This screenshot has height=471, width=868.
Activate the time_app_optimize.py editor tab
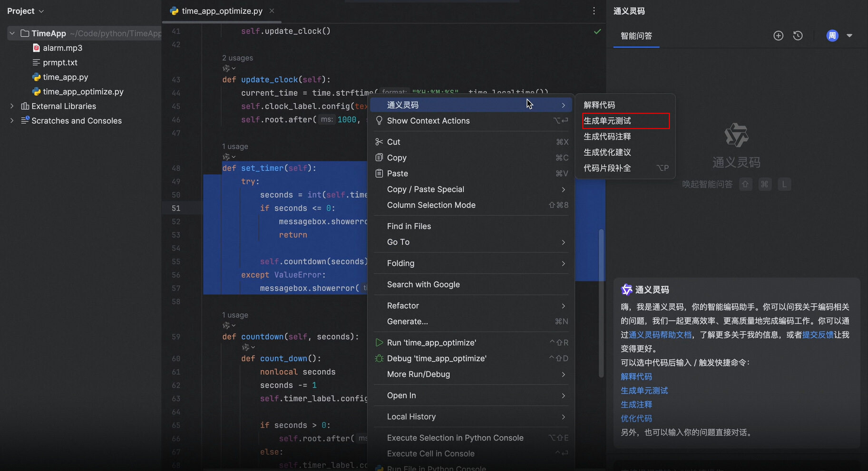[222, 11]
